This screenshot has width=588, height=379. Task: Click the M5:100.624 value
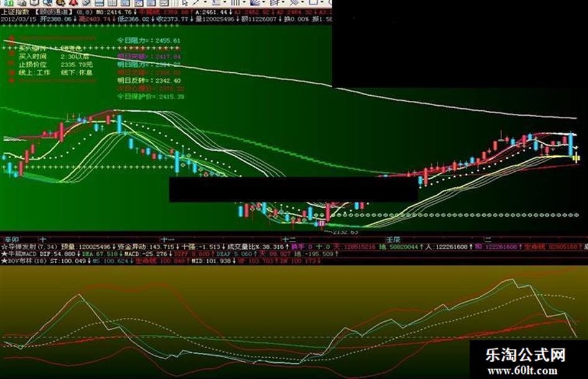coord(111,261)
